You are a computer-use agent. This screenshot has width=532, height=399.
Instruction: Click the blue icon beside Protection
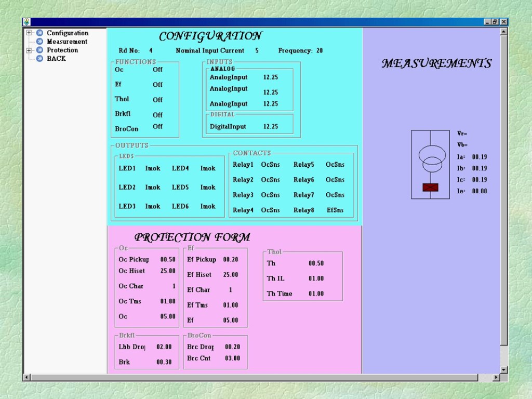click(39, 50)
